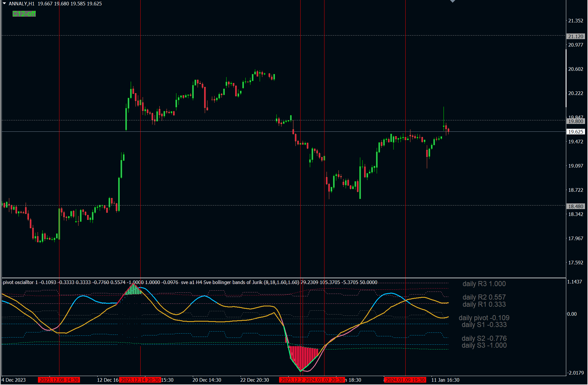
Task: Click the 2023.12.14 20:30 red date marker
Action: 140,380
